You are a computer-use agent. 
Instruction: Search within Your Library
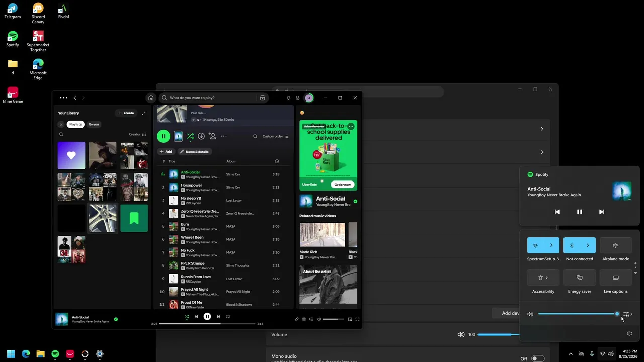click(61, 134)
